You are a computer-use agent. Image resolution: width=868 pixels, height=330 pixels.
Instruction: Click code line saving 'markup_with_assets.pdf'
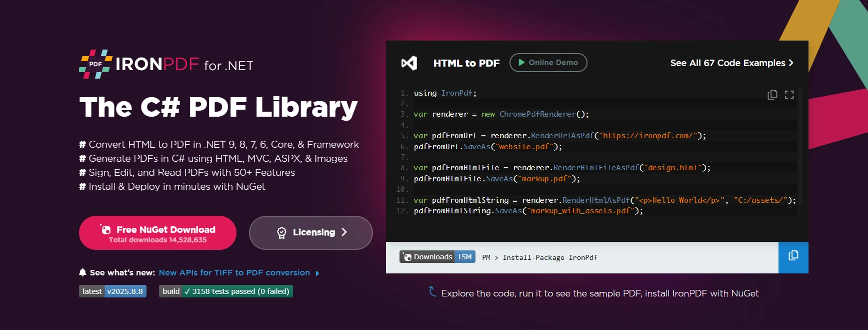[x=528, y=211]
